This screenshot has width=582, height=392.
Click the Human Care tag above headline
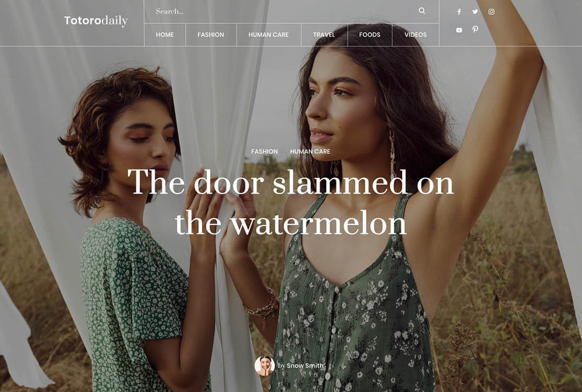coord(310,151)
